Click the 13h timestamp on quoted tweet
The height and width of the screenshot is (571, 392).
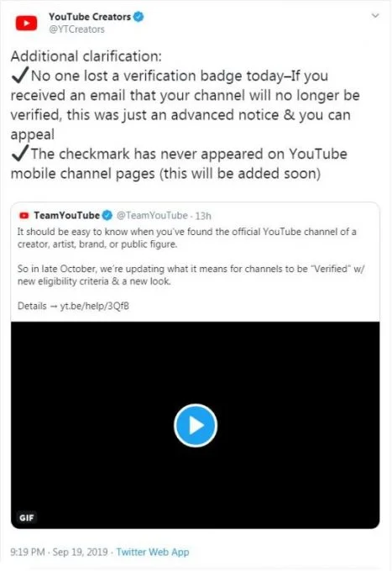coord(203,216)
